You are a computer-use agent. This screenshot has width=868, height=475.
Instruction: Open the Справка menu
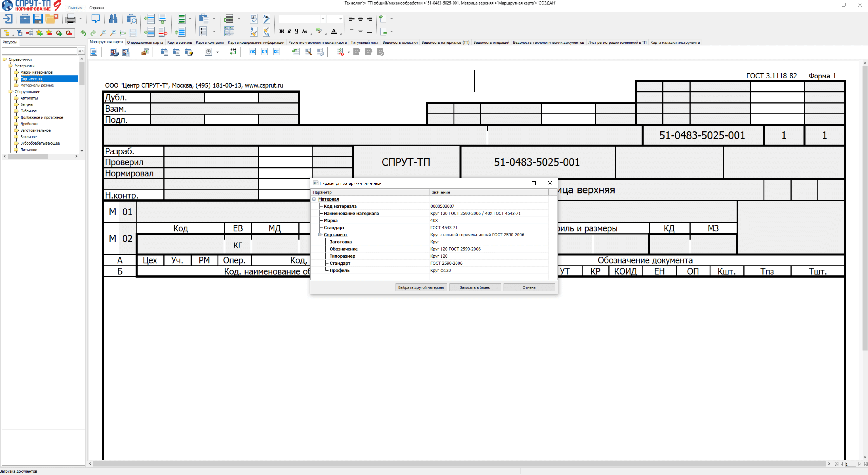[96, 8]
